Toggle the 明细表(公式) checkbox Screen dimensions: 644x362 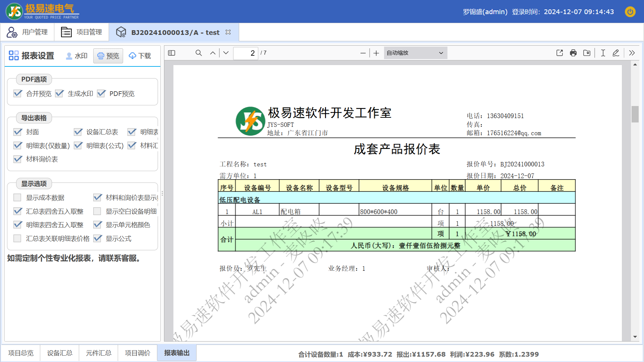[x=78, y=146]
